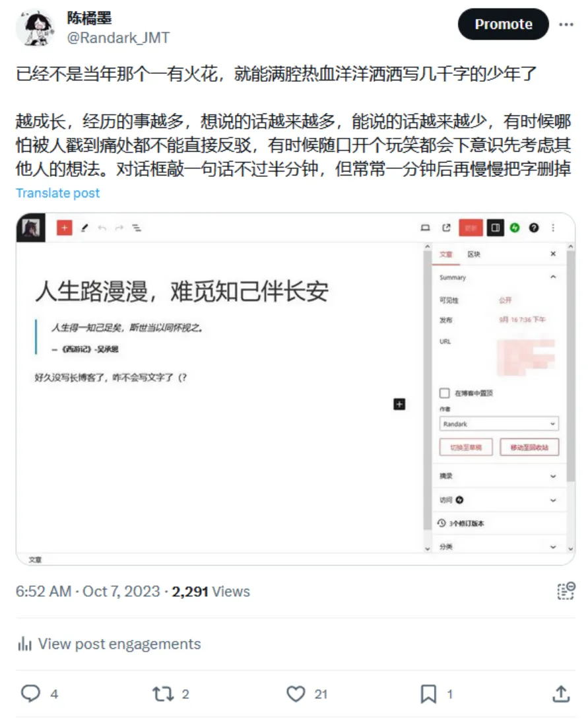Toggle the editor settings sidebar icon
Viewport: 588px width, 719px height.
click(496, 228)
